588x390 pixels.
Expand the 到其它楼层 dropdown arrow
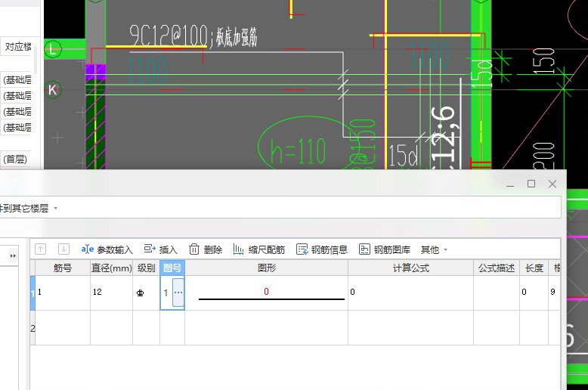tap(55, 208)
